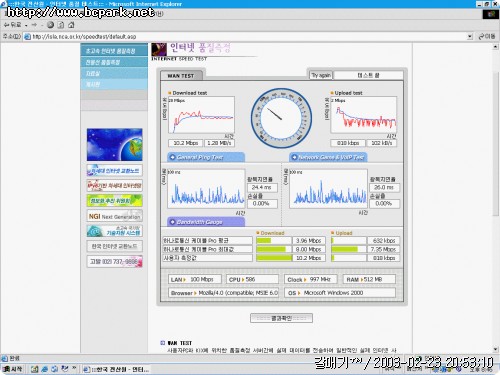
Task: Launch Internet Explorer from quick launch
Action: coord(45,369)
